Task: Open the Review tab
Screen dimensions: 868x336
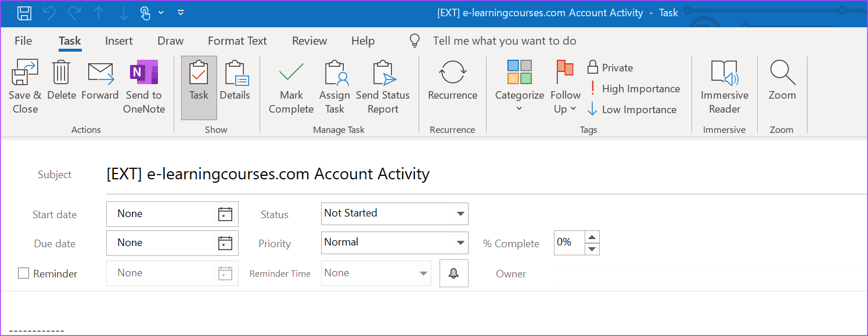Action: tap(309, 41)
